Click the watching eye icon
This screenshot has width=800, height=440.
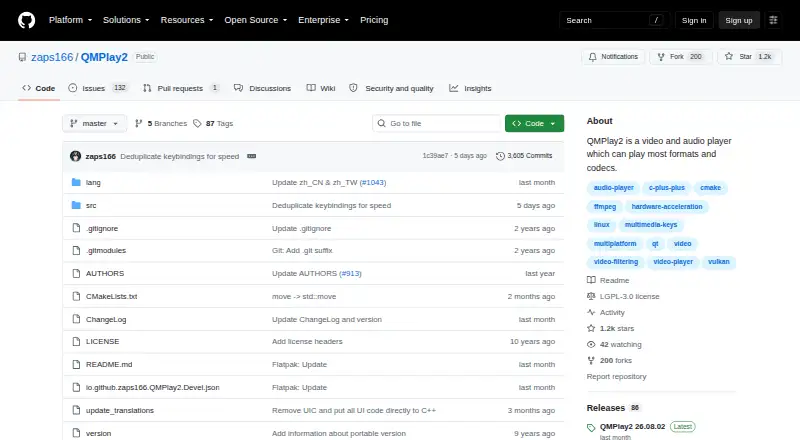(x=591, y=345)
